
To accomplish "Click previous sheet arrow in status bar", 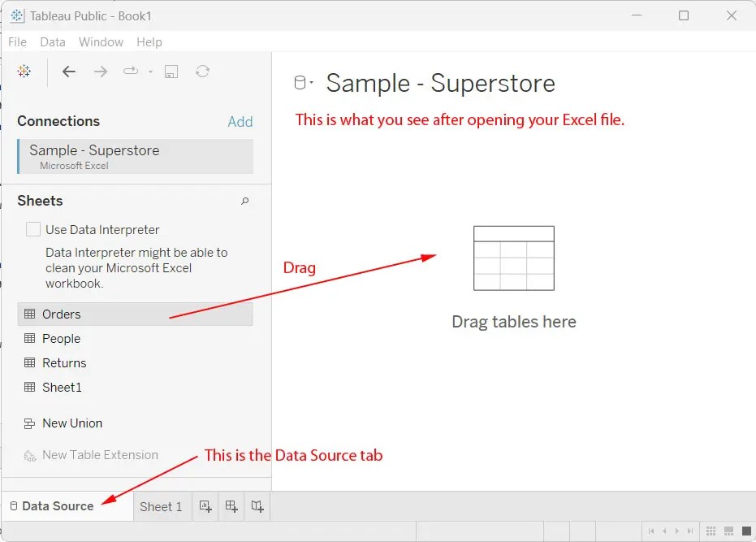I will click(664, 531).
